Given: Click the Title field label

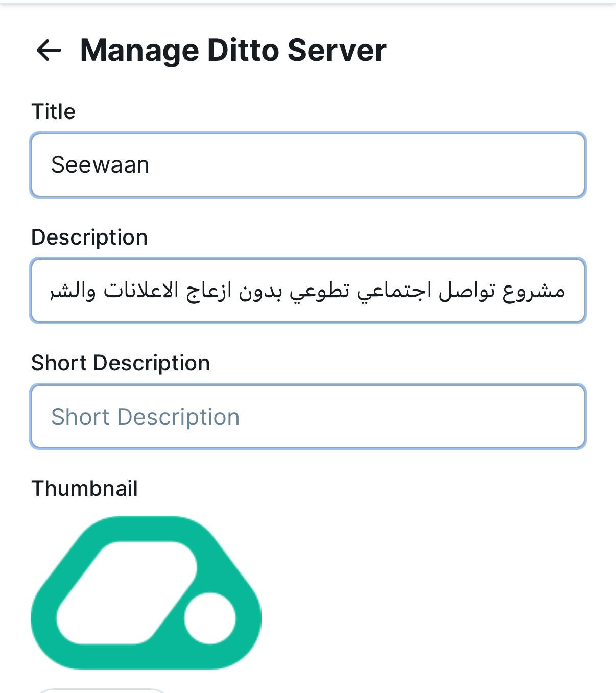Looking at the screenshot, I should point(53,111).
